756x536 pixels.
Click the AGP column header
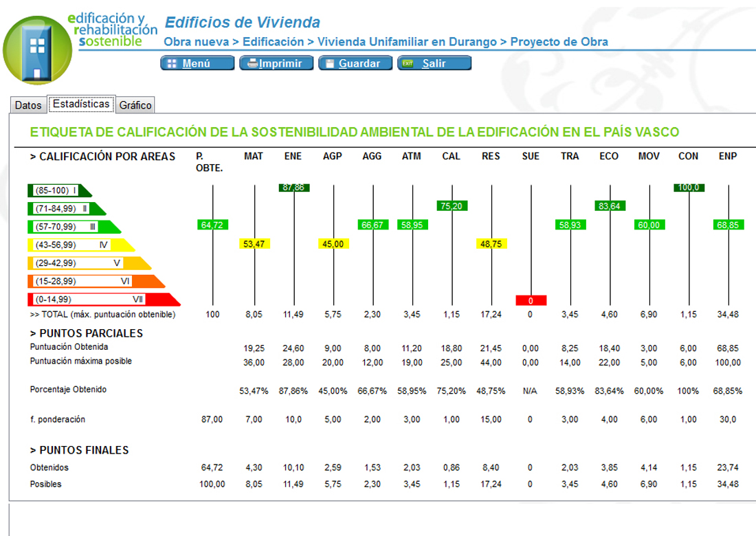[333, 156]
